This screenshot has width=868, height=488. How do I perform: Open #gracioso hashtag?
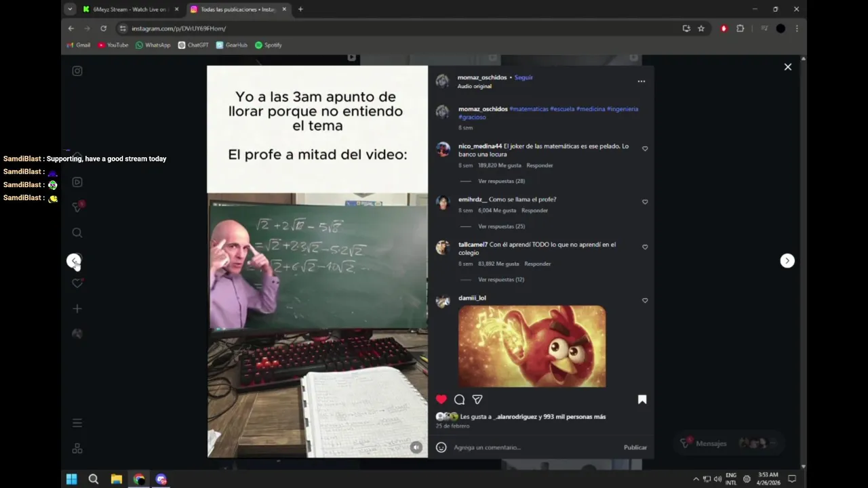point(472,117)
